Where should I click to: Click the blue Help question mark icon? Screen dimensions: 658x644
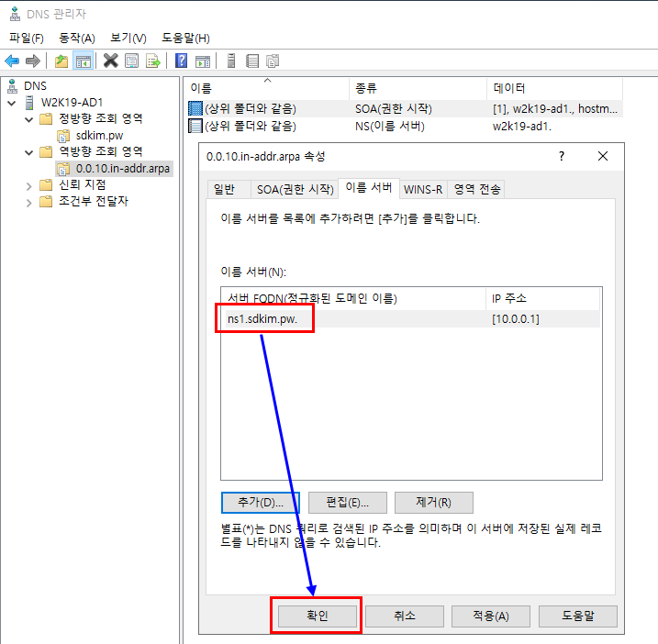pos(182,61)
